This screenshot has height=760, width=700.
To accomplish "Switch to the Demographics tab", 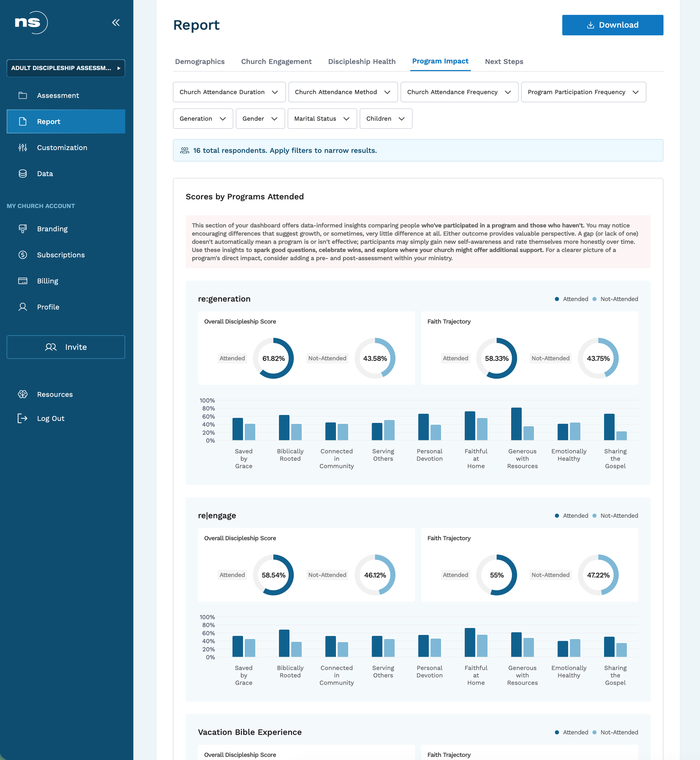I will [200, 61].
